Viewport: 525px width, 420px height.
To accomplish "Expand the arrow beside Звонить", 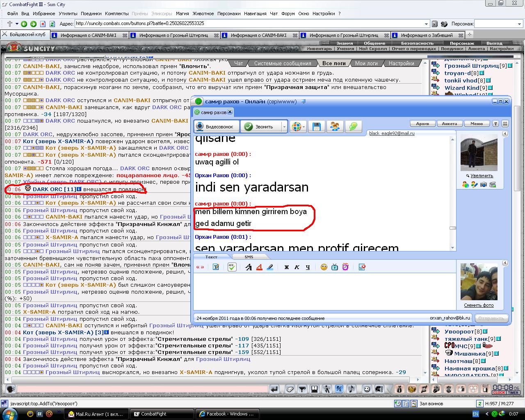I will (x=285, y=127).
